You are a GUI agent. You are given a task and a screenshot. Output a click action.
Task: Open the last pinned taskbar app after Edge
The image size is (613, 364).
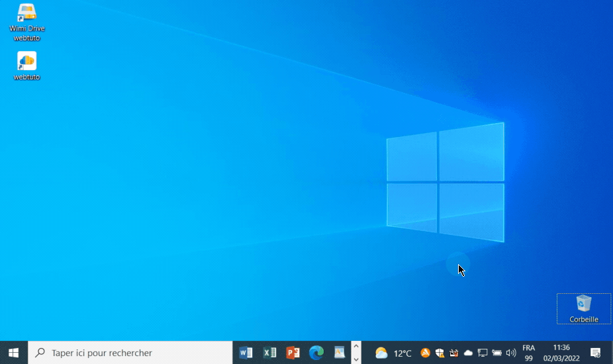(340, 353)
